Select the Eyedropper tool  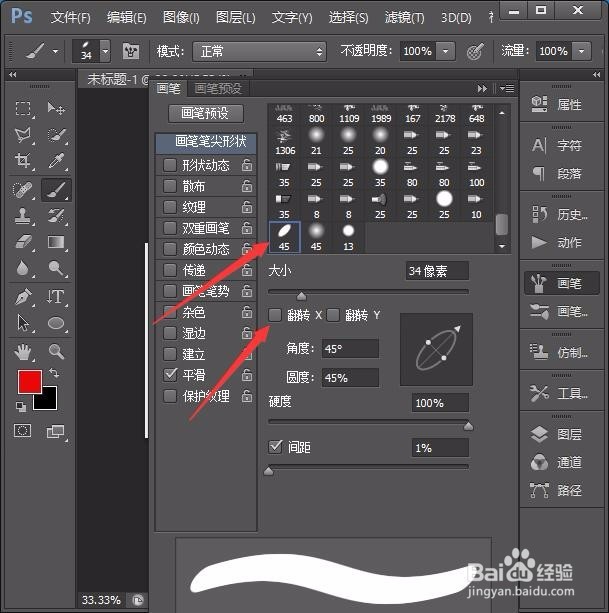pyautogui.click(x=56, y=161)
